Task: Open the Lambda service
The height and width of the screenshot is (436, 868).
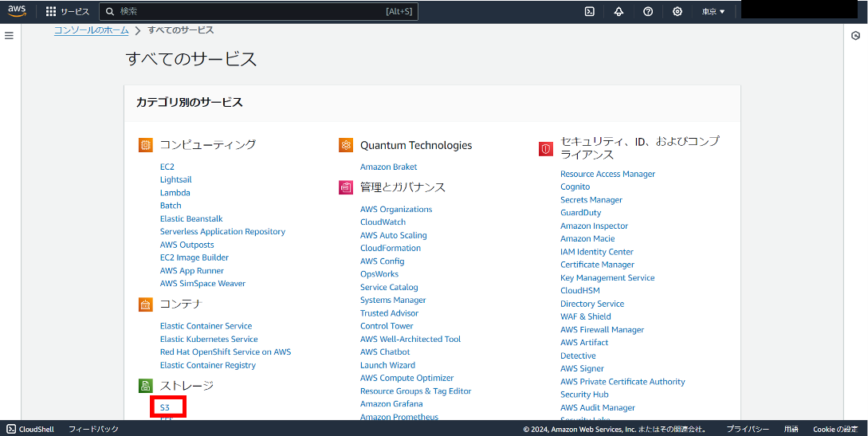Action: [175, 193]
